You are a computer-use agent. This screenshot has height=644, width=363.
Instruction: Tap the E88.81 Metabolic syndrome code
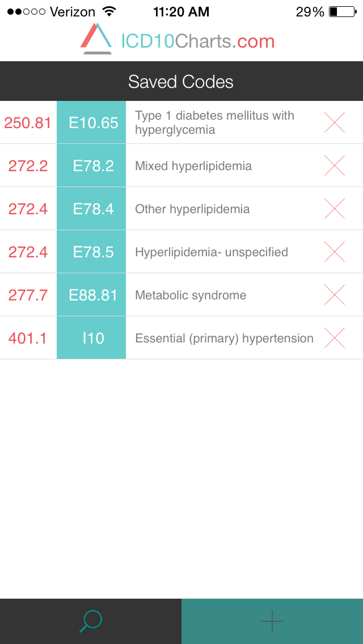[x=91, y=295]
